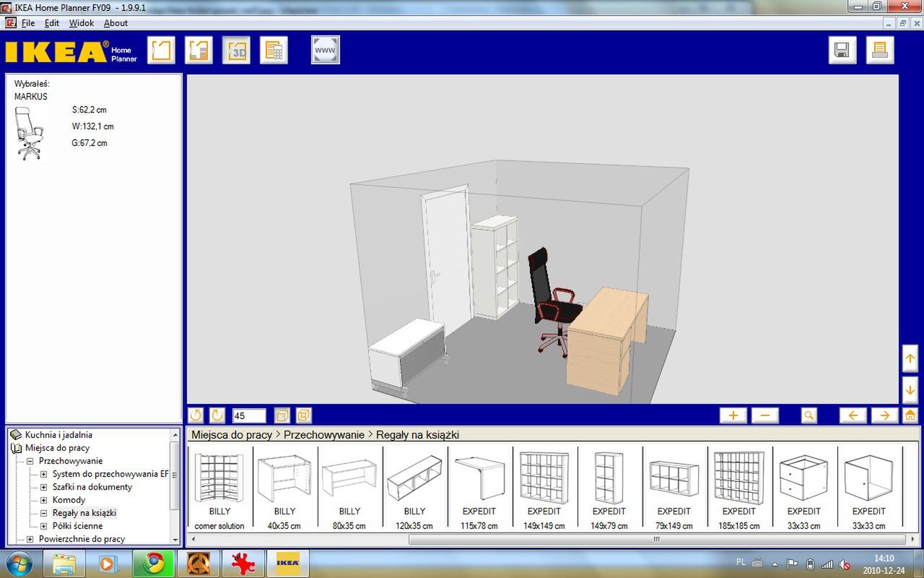Click the magnifier zoom-to-fit icon
924x578 pixels.
tap(809, 415)
